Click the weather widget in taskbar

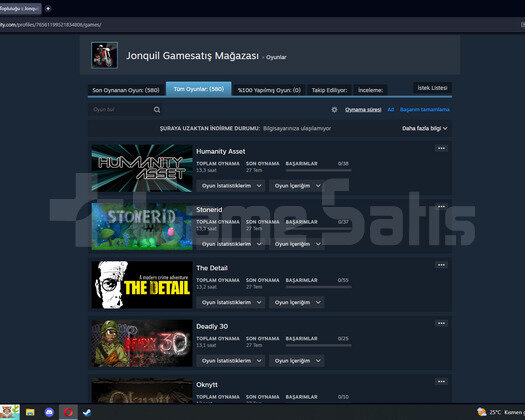tap(501, 412)
